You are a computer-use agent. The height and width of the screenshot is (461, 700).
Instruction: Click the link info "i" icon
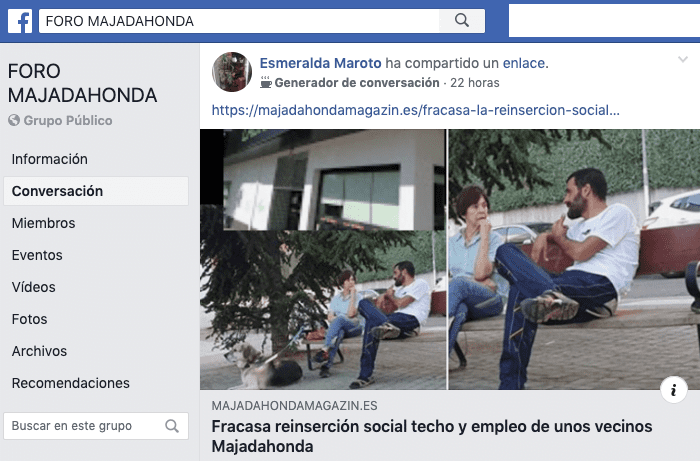pos(673,390)
